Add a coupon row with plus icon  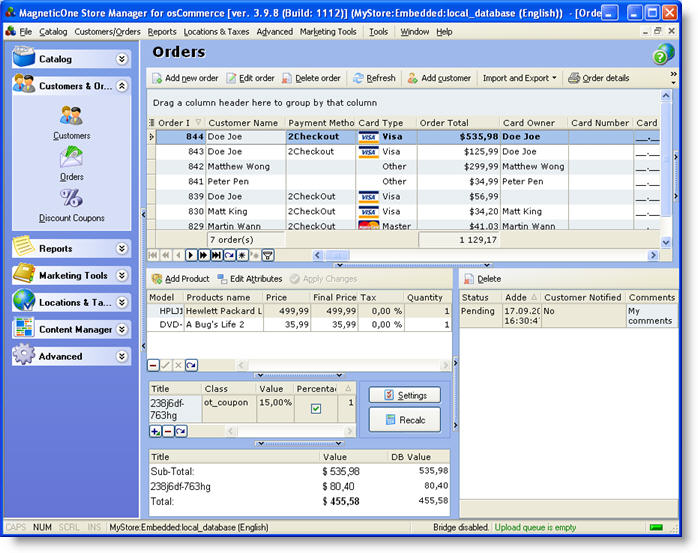155,431
